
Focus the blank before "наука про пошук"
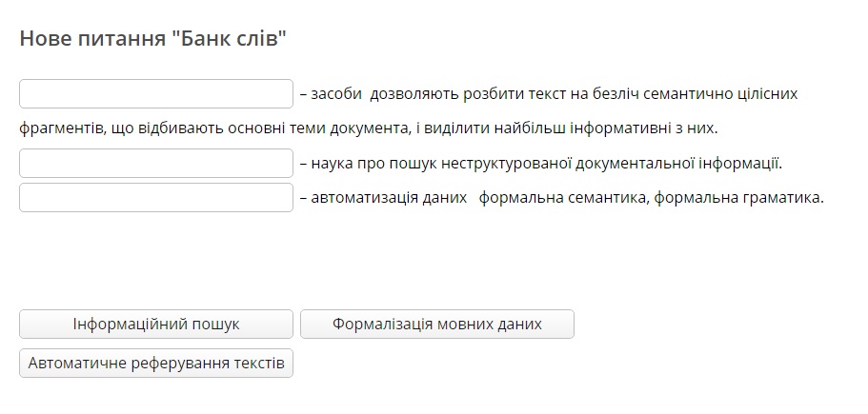point(156,163)
